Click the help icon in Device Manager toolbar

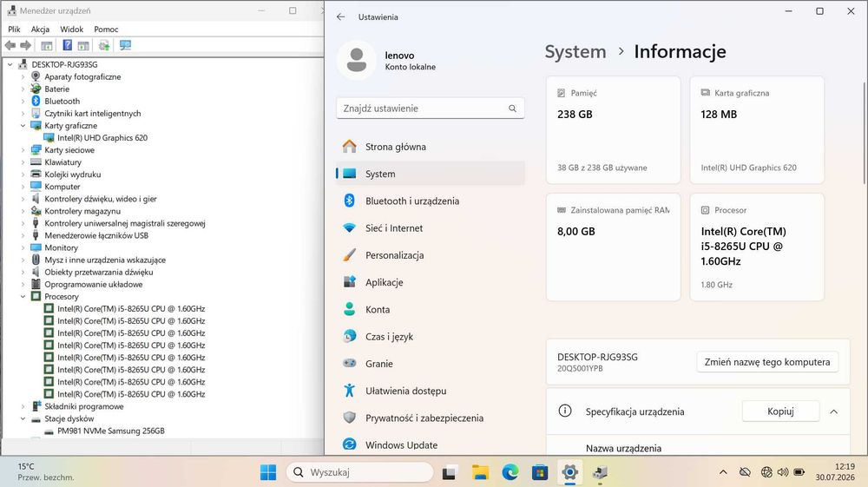point(67,45)
